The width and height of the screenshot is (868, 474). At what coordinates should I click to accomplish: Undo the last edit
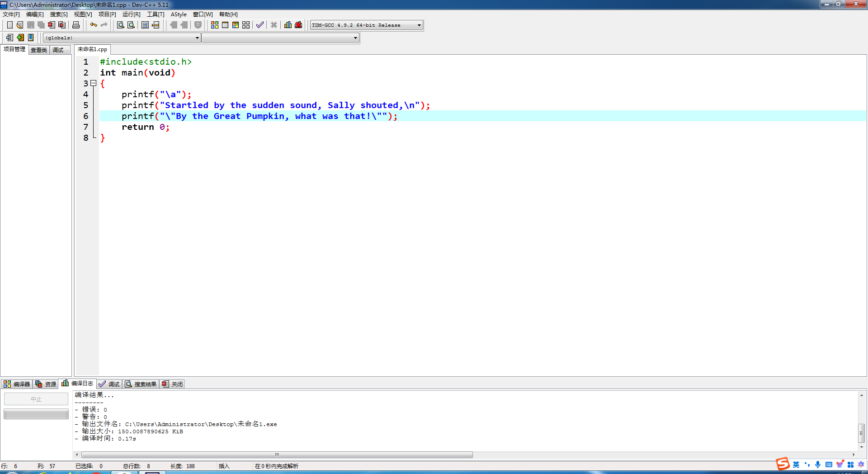(x=94, y=25)
